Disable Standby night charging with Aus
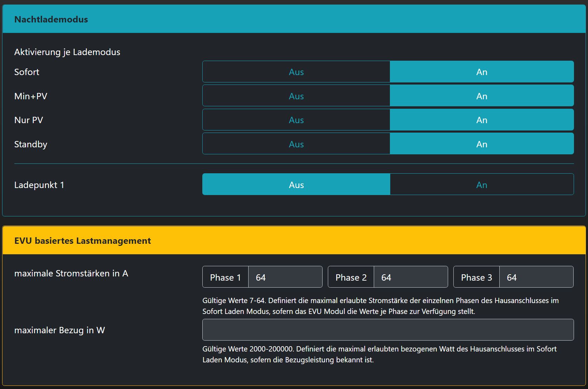 [x=296, y=144]
